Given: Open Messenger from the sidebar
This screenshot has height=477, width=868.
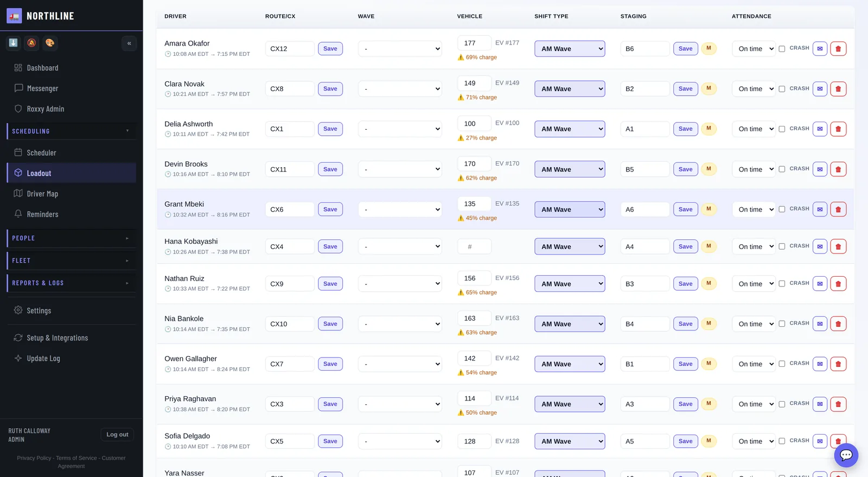Looking at the screenshot, I should [x=72, y=88].
